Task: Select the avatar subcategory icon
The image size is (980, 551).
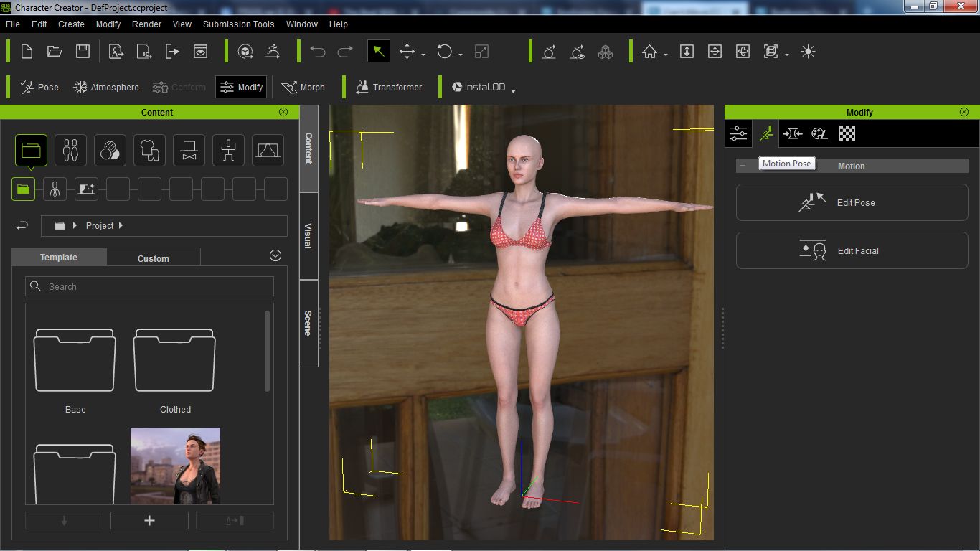Action: coord(55,189)
